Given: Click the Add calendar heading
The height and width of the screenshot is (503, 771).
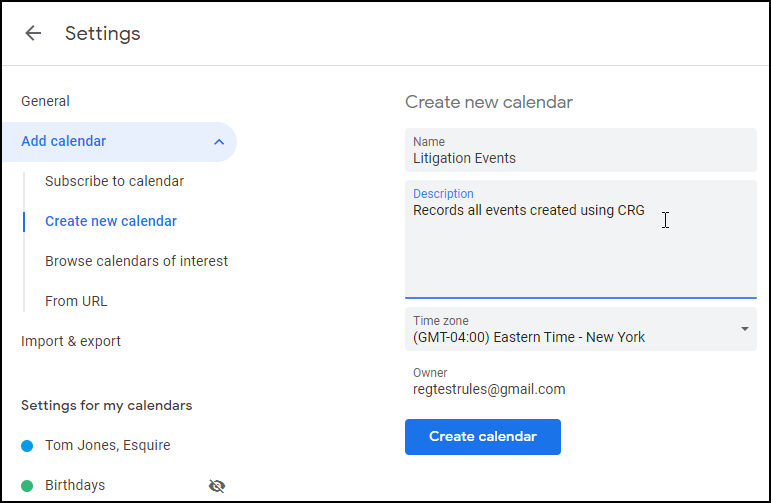Looking at the screenshot, I should (x=63, y=142).
